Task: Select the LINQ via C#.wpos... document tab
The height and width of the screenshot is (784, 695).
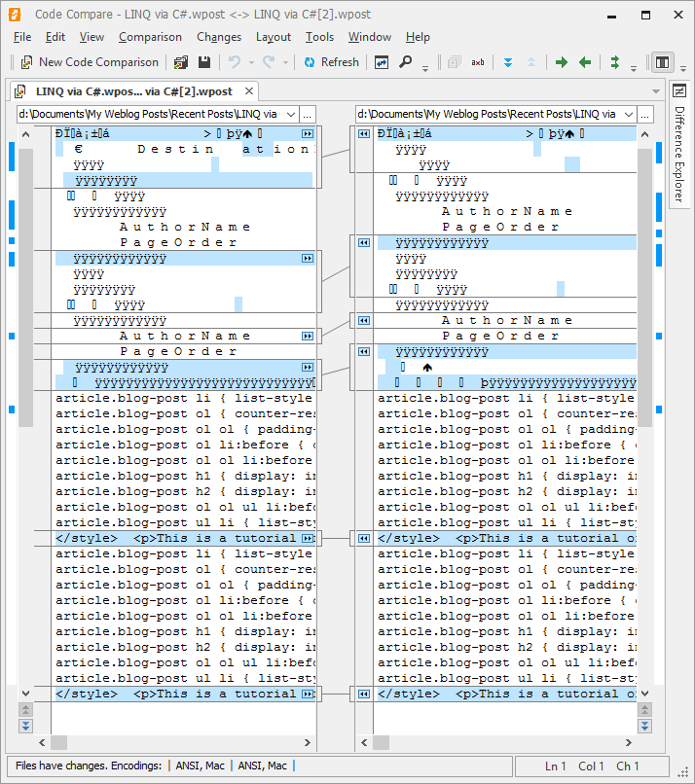Action: (x=133, y=91)
